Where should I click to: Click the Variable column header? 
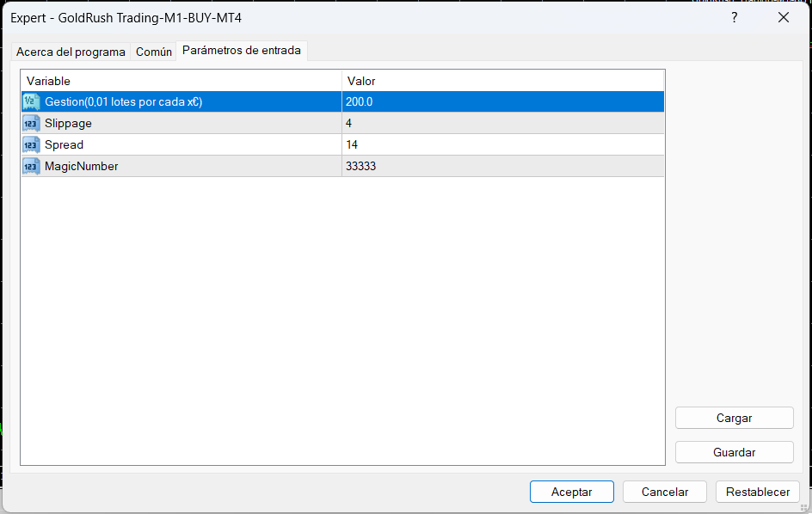(x=181, y=81)
